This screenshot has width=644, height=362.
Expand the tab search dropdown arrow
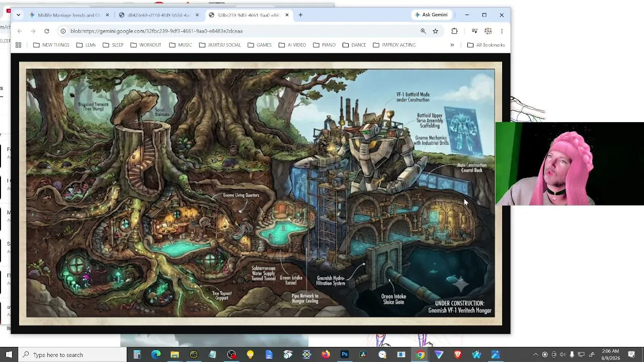[19, 15]
